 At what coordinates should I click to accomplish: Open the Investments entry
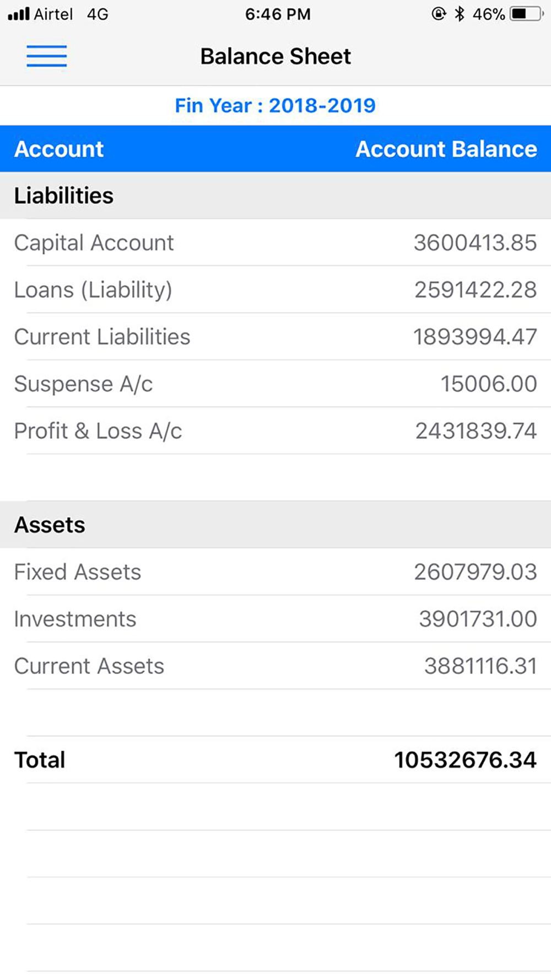pyautogui.click(x=275, y=618)
